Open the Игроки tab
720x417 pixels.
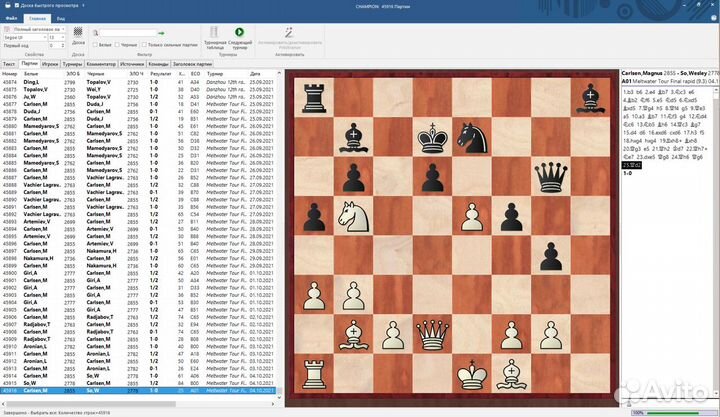(x=50, y=64)
